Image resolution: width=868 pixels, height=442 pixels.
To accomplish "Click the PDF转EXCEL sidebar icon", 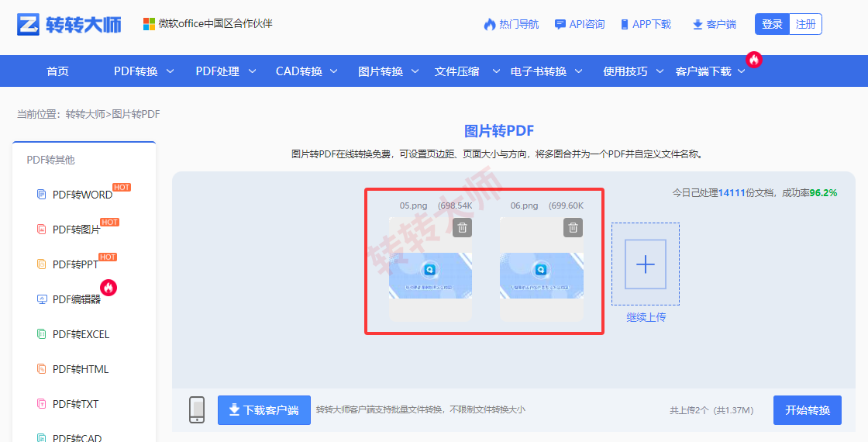I will [42, 334].
